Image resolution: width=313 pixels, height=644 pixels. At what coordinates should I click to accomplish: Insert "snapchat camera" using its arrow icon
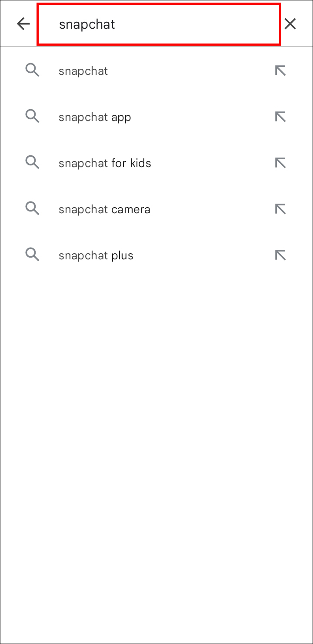pos(280,209)
